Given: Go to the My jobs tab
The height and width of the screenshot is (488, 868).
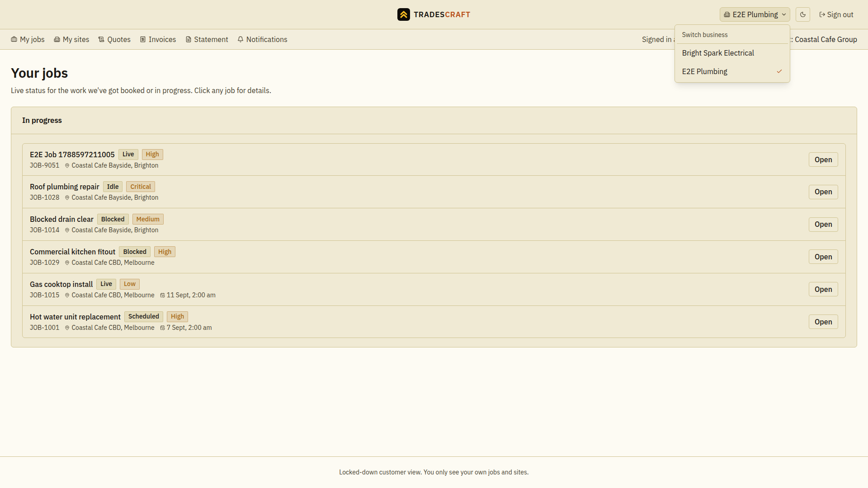Looking at the screenshot, I should pos(28,39).
